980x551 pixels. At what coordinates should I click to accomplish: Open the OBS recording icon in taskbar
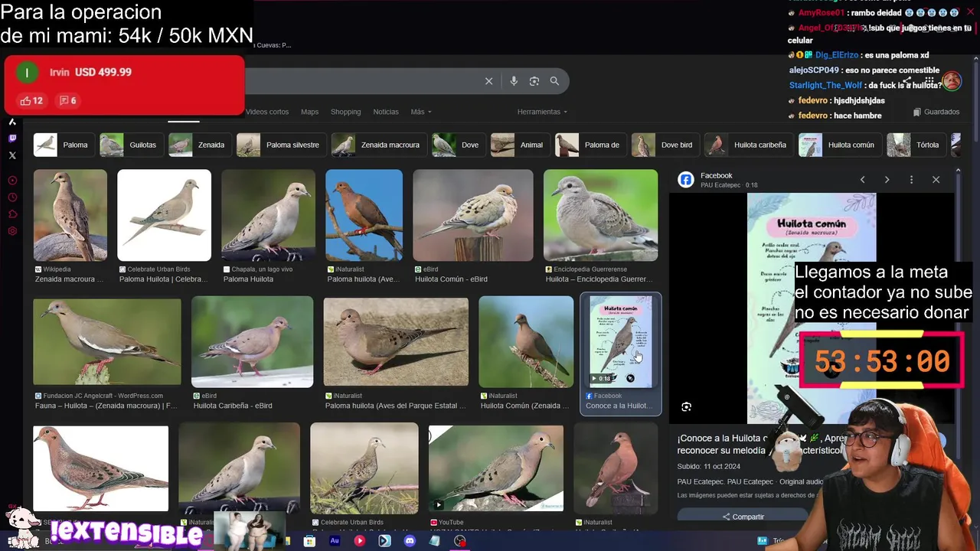click(459, 540)
